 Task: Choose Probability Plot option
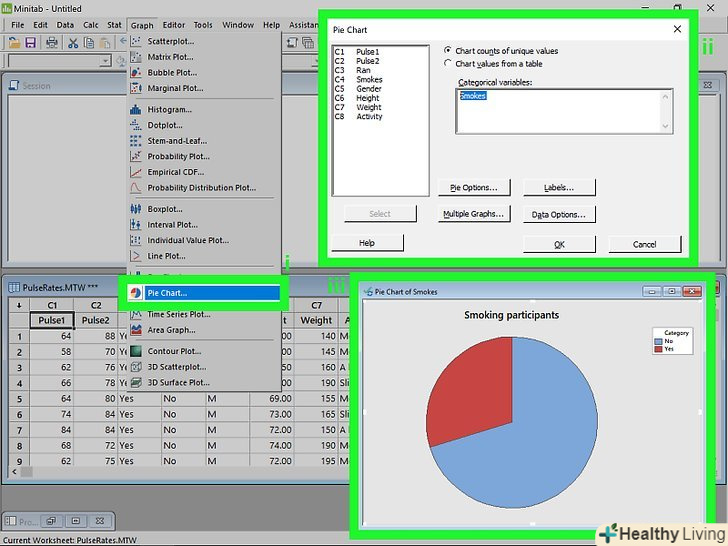coord(178,156)
